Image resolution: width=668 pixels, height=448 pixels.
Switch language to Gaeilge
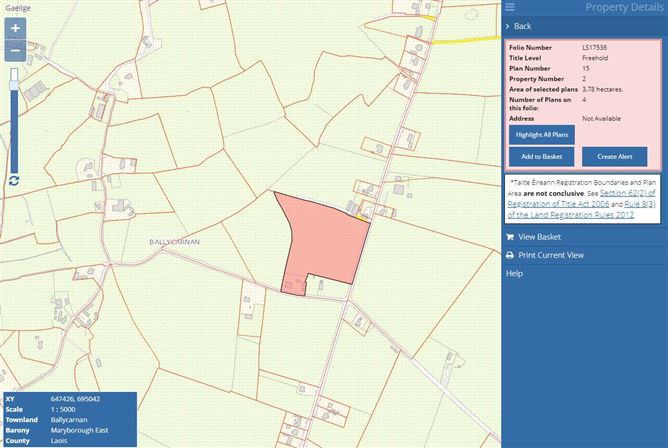(x=18, y=8)
